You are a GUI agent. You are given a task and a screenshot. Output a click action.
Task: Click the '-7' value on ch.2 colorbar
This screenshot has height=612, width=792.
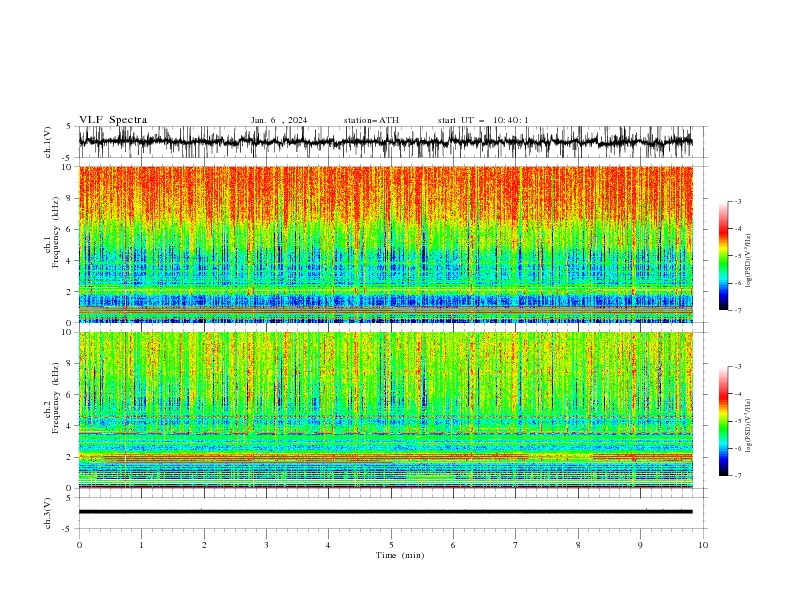[738, 476]
